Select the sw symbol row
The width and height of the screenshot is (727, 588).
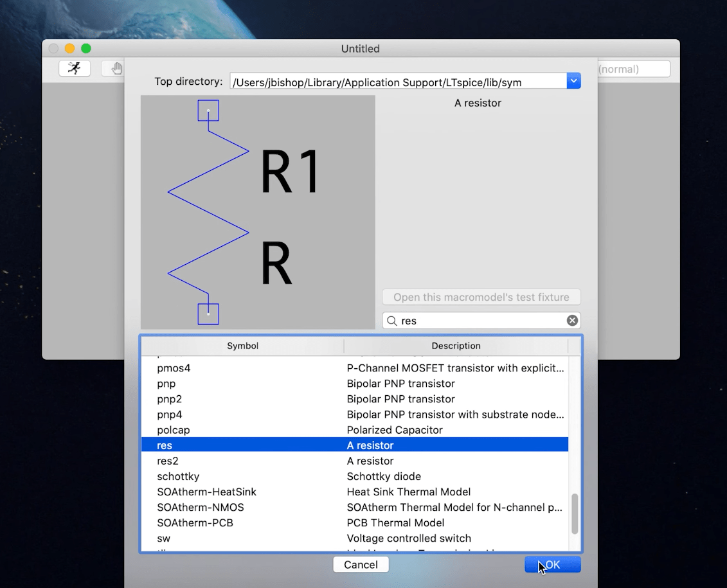(x=355, y=538)
